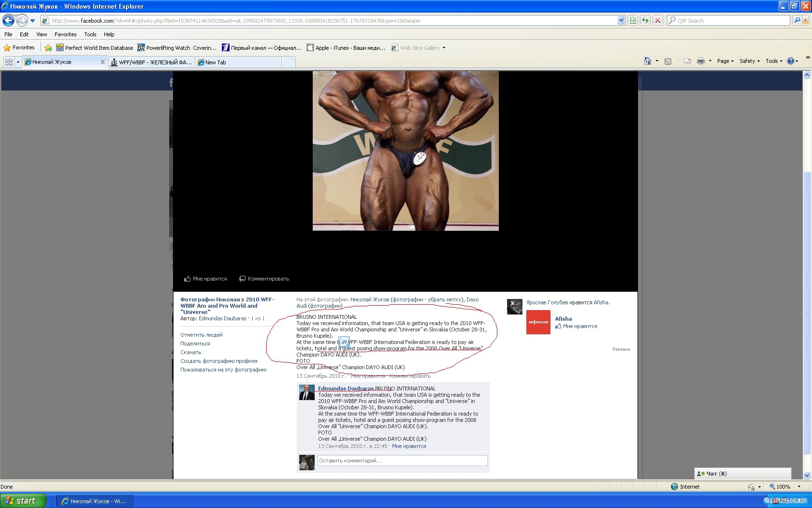Open the Home page icon
This screenshot has width=812, height=508.
pyautogui.click(x=648, y=61)
